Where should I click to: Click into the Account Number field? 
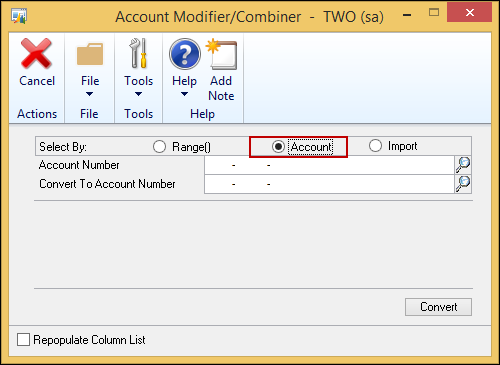pyautogui.click(x=329, y=165)
